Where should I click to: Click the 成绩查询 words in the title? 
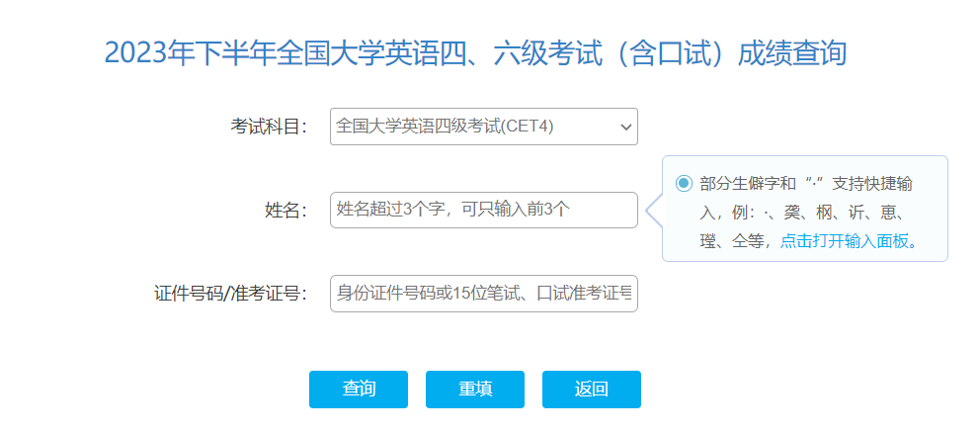click(x=790, y=53)
